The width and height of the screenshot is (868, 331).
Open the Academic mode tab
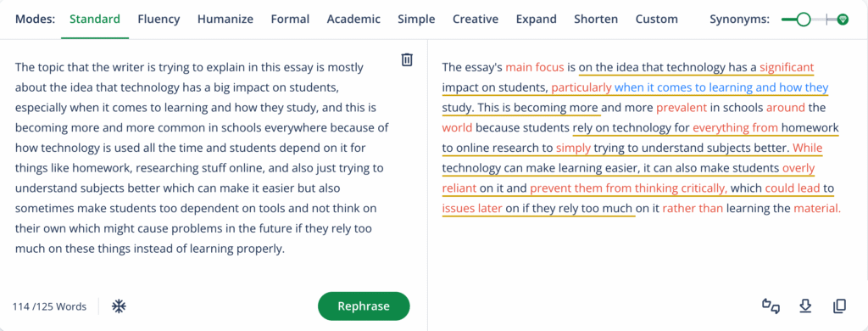click(353, 19)
